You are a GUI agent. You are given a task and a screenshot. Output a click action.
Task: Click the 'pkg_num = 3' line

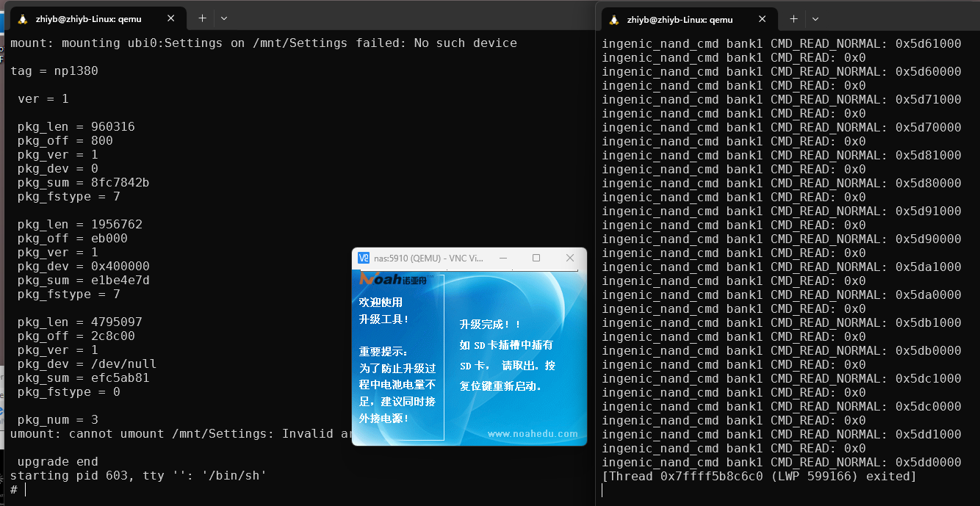point(58,420)
